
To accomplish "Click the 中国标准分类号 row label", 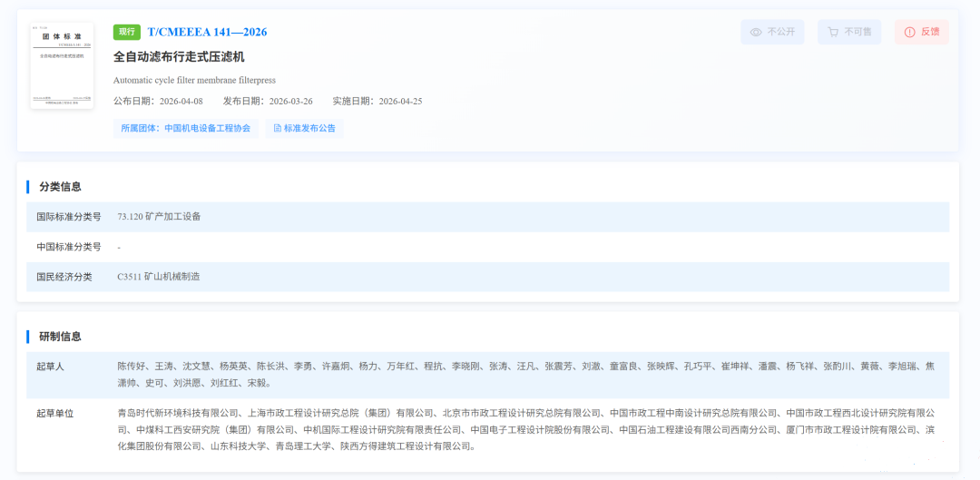I will (x=69, y=247).
